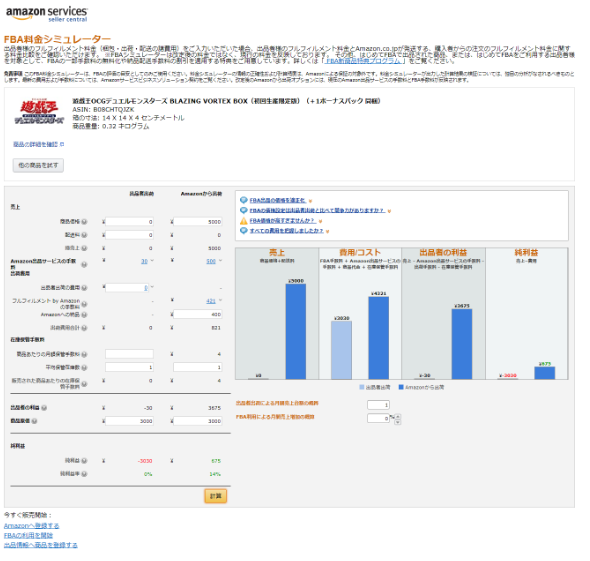Viewport: 590px width, 561px height.
Task: Expand the FBA fulfillment fee 421 breakdown
Action: [x=220, y=300]
